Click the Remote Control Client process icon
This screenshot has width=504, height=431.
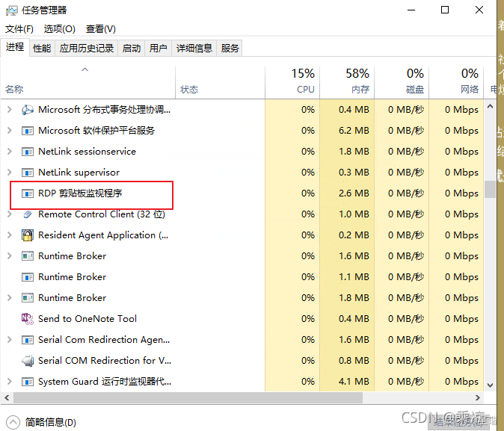[x=28, y=214]
